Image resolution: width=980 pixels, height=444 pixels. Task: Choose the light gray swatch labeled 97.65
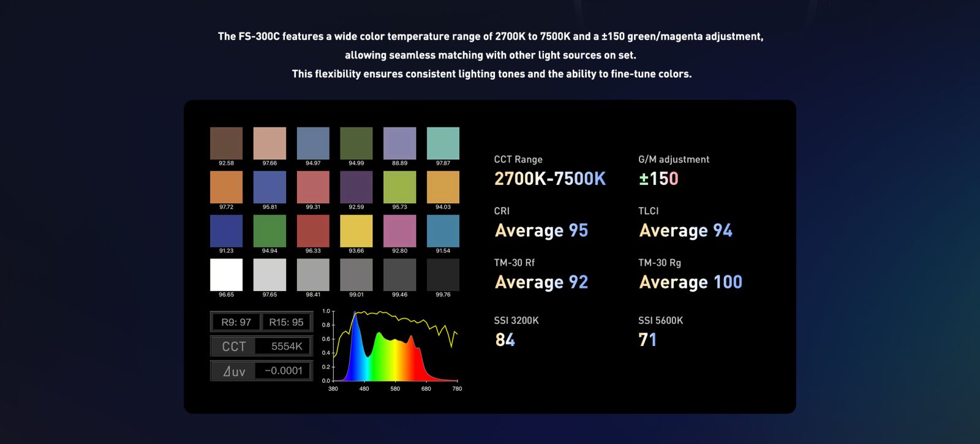(x=269, y=275)
